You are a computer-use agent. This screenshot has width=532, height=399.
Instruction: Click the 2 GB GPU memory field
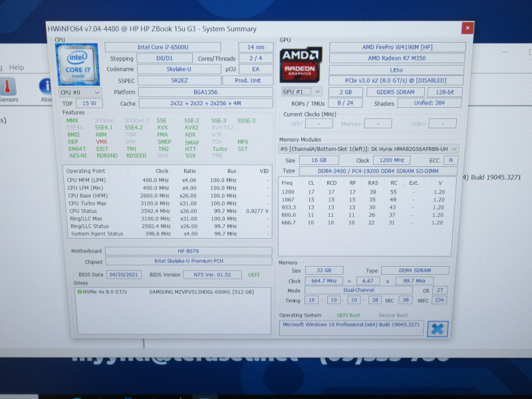[346, 92]
